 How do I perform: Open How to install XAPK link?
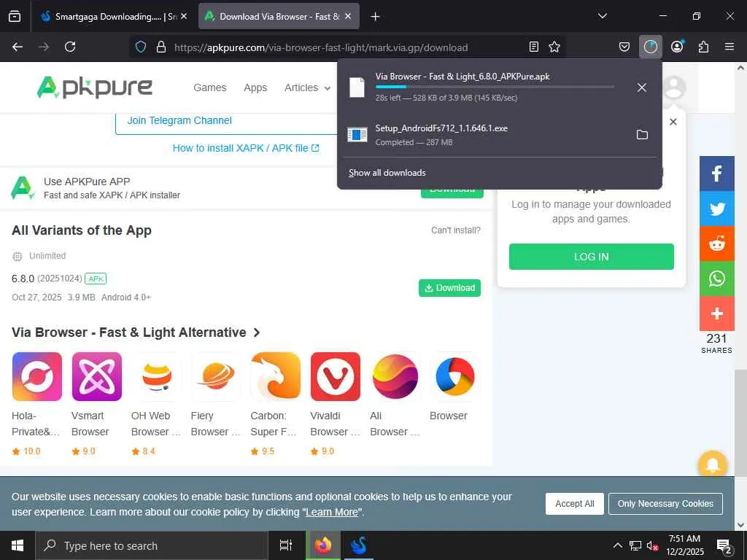[x=246, y=148]
